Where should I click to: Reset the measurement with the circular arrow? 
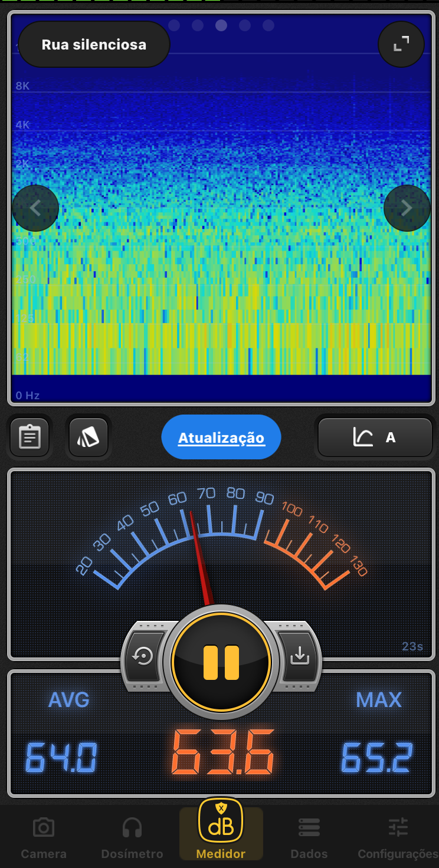(x=143, y=656)
